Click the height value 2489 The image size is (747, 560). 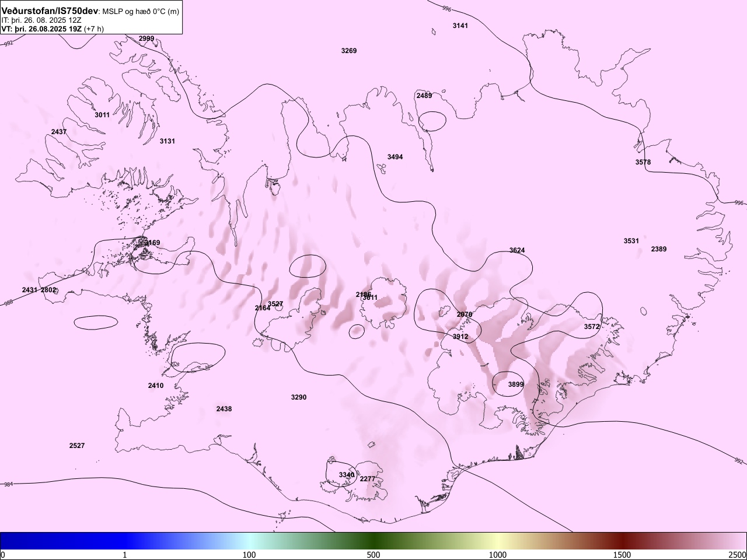point(424,96)
